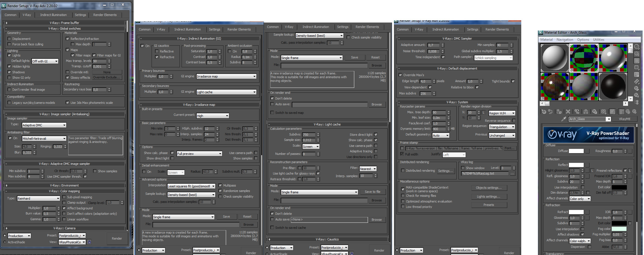Image resolution: width=644 pixels, height=255 pixels.
Task: Open Material Editor Options icon
Action: click(637, 88)
